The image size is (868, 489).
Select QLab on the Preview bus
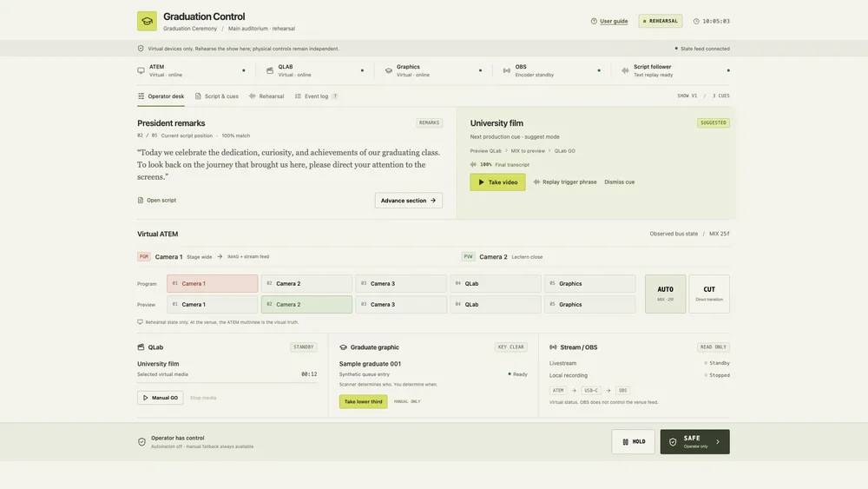pyautogui.click(x=496, y=305)
